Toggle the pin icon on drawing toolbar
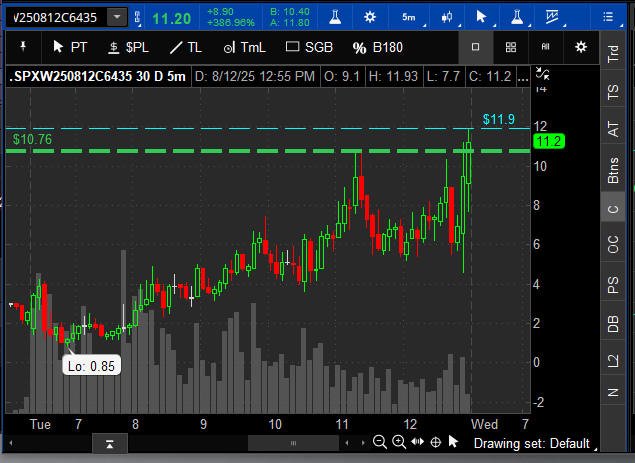 22,47
